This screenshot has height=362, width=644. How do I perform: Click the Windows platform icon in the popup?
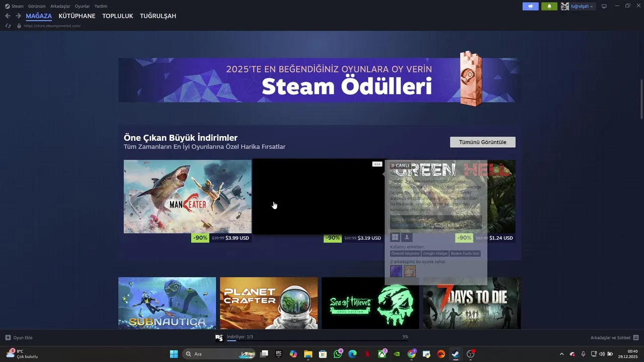395,237
